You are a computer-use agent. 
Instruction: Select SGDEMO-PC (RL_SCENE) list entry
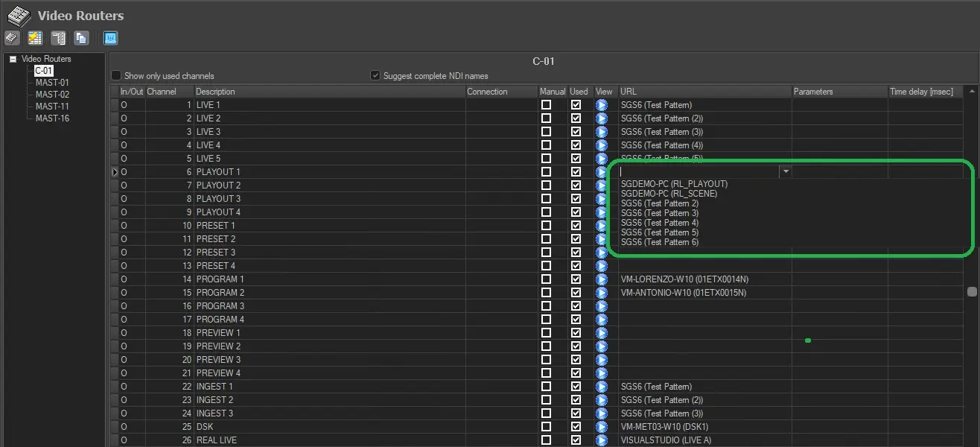669,194
